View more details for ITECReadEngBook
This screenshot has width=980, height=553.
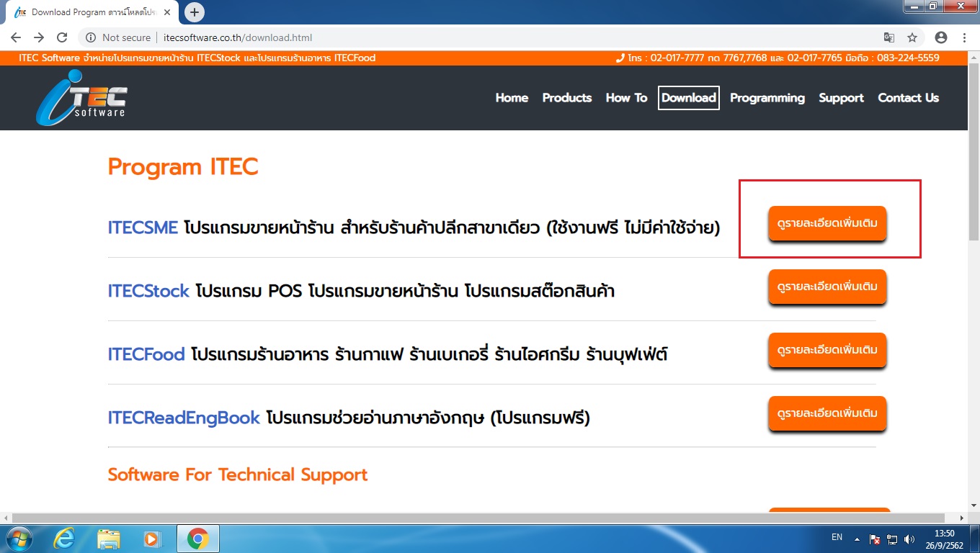pos(827,414)
